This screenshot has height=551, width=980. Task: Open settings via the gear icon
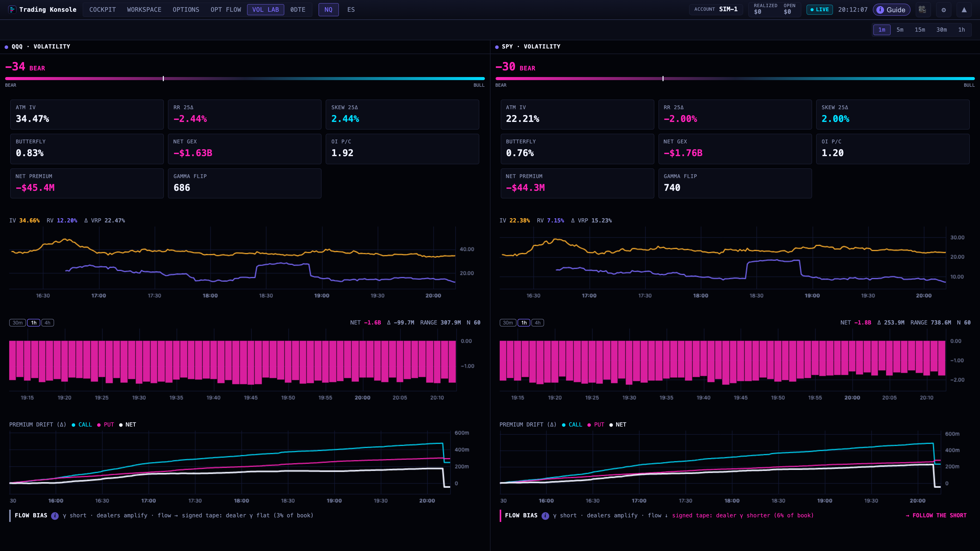944,10
